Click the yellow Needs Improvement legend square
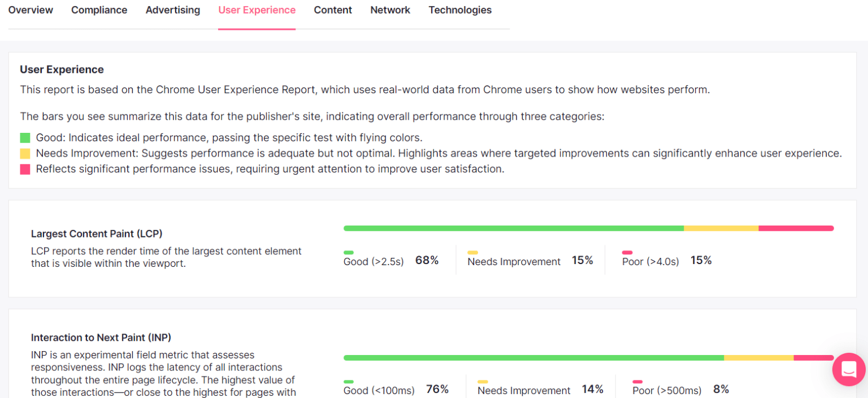868x398 pixels. coord(25,154)
